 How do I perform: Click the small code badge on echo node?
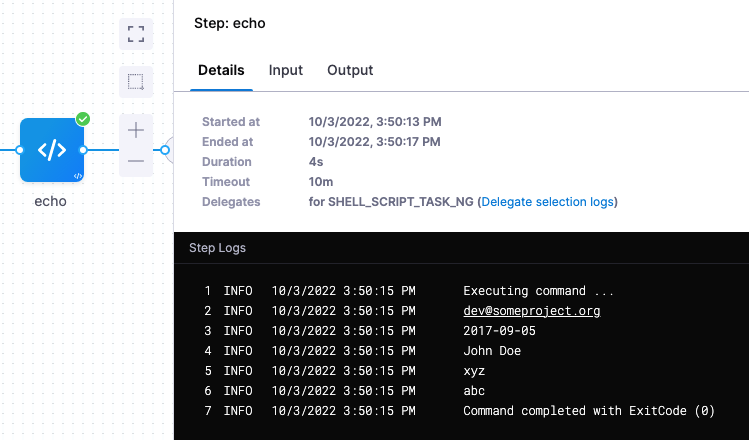77,176
